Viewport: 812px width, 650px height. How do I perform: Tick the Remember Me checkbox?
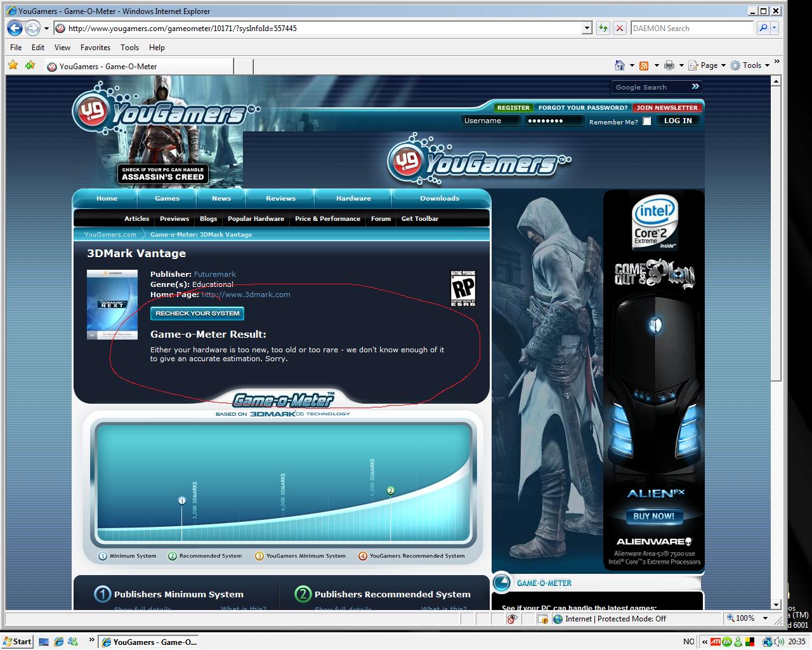[647, 121]
